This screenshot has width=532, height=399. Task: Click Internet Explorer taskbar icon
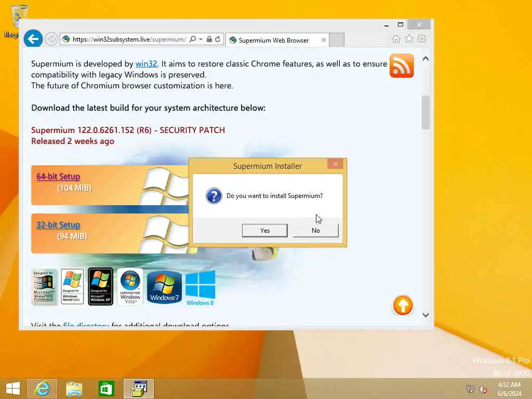(42, 389)
